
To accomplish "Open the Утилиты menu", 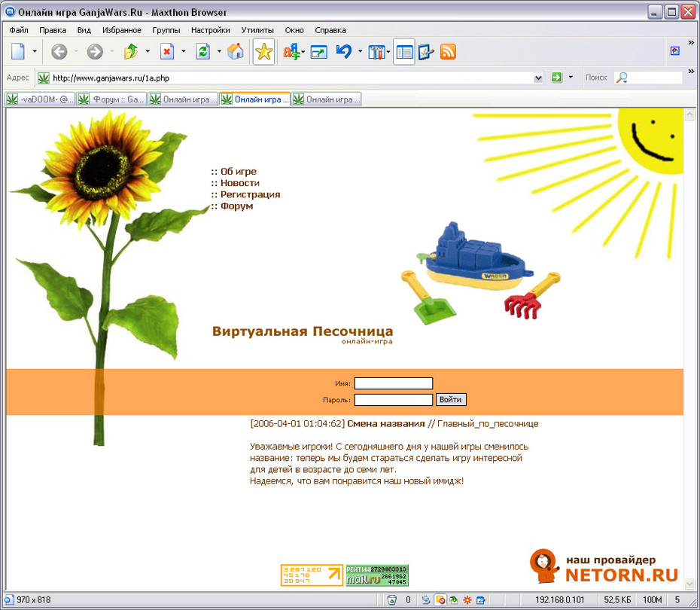I will [x=257, y=30].
